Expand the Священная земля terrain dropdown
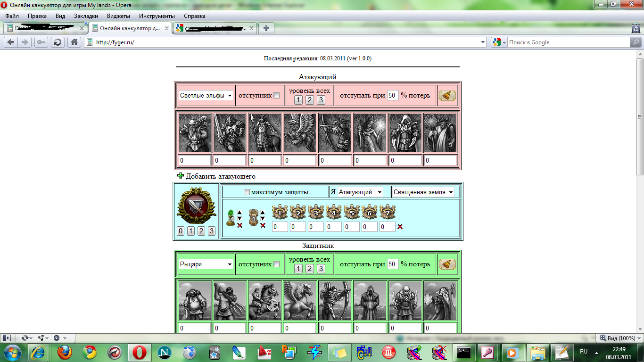 (x=423, y=192)
